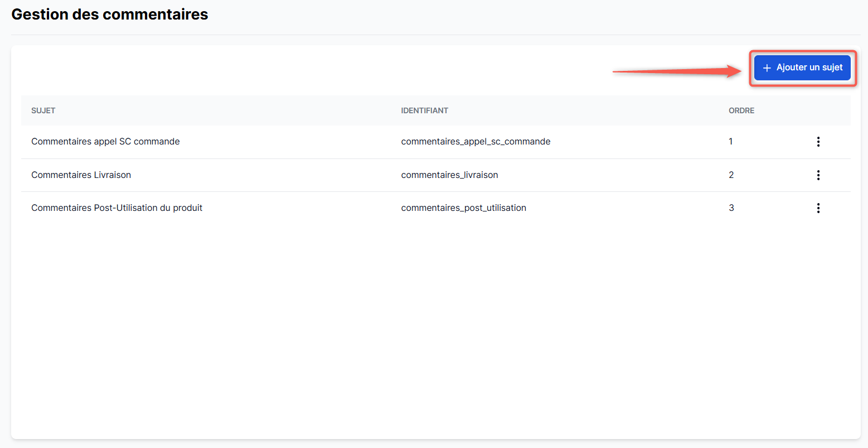Screen dimensions: 868x448
Task: Click identifier commentaires_appel_sc_commande
Action: pyautogui.click(x=476, y=142)
